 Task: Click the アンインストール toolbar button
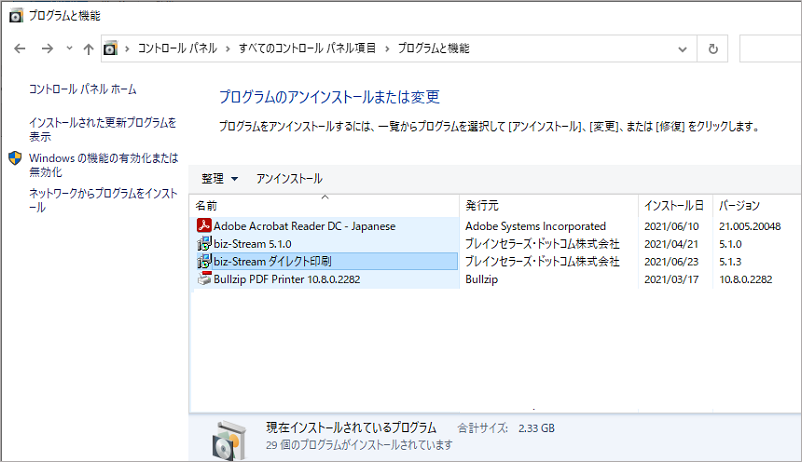pos(289,179)
